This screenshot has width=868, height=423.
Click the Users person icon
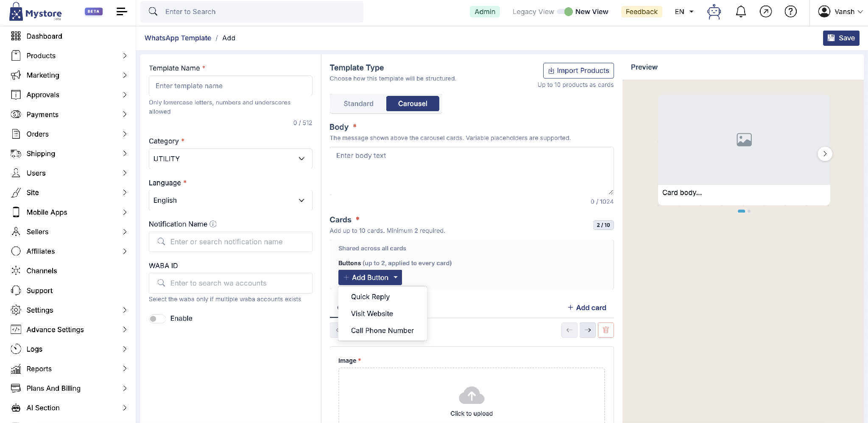[x=16, y=173]
